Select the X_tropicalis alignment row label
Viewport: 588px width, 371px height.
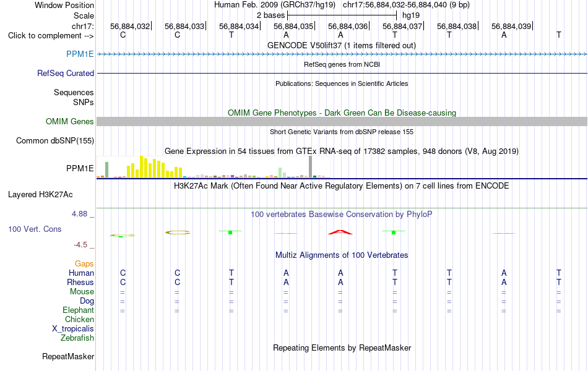pyautogui.click(x=73, y=329)
